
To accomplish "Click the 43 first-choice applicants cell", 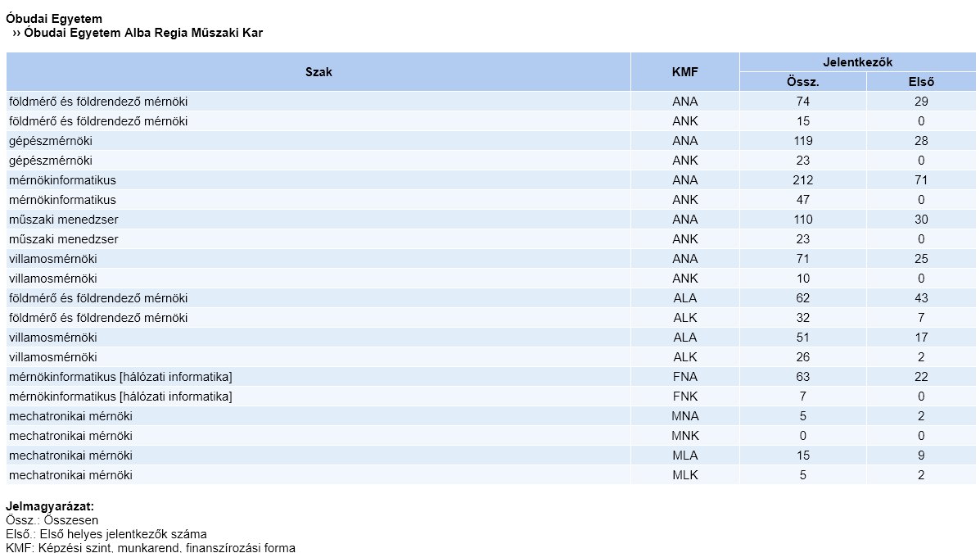I will point(921,298).
